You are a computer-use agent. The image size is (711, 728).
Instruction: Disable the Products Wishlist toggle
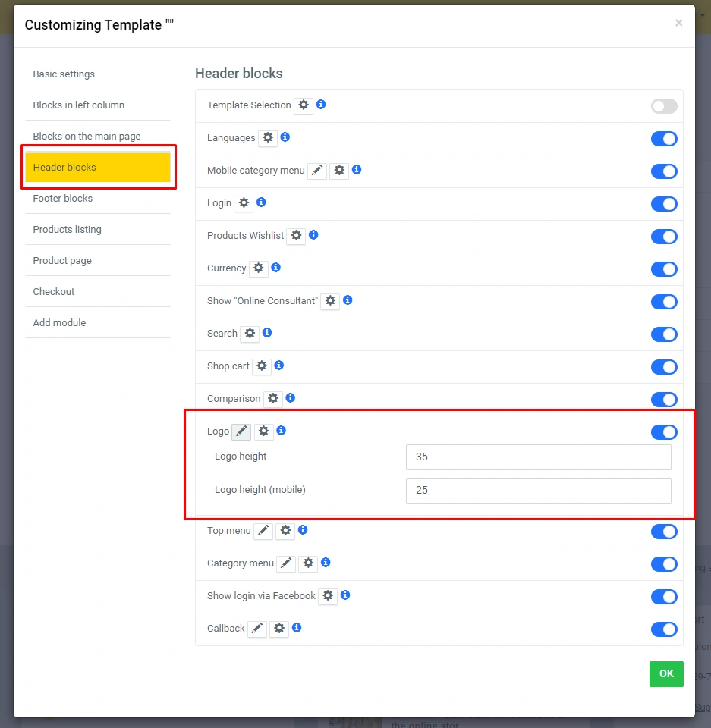point(664,237)
